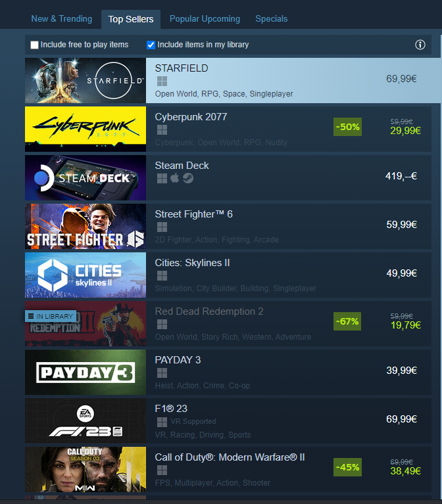Click the -67% Red Dead Redemption discount
442x504 pixels.
pyautogui.click(x=347, y=321)
